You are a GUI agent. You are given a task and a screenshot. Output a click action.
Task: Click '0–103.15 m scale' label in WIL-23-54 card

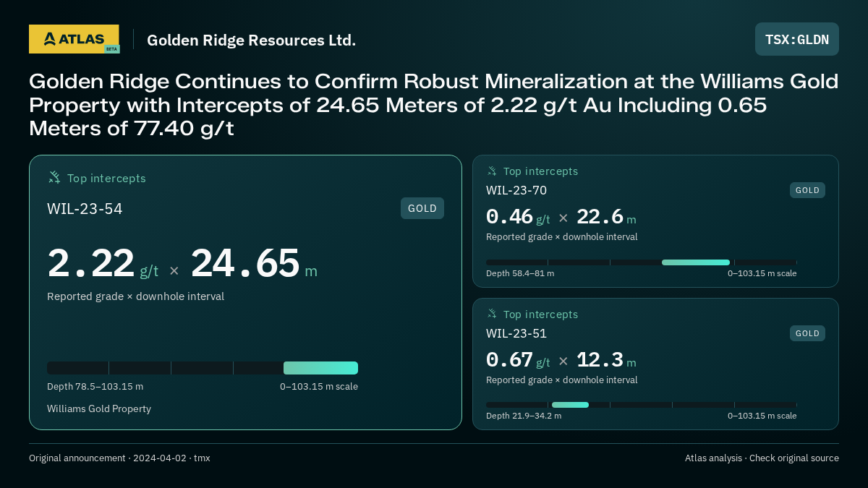(319, 387)
